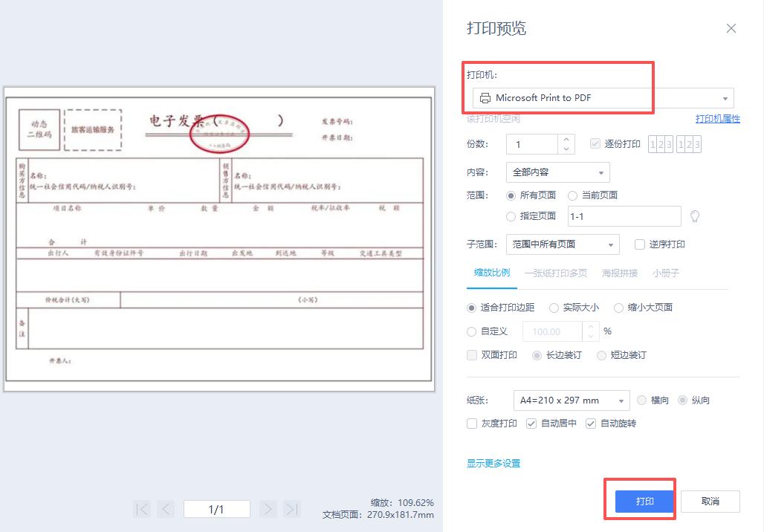The height and width of the screenshot is (532, 764).
Task: Enable the 灰度打印 checkbox
Action: pyautogui.click(x=473, y=424)
